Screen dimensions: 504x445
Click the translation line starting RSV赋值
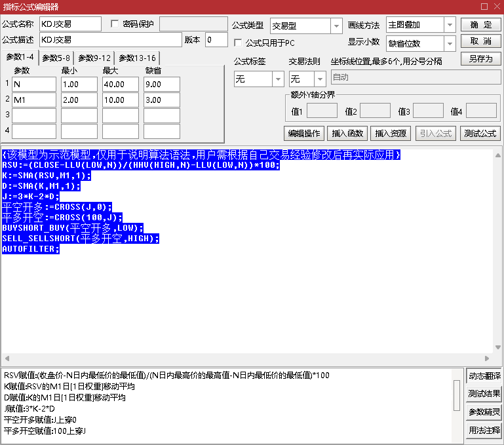(x=166, y=376)
